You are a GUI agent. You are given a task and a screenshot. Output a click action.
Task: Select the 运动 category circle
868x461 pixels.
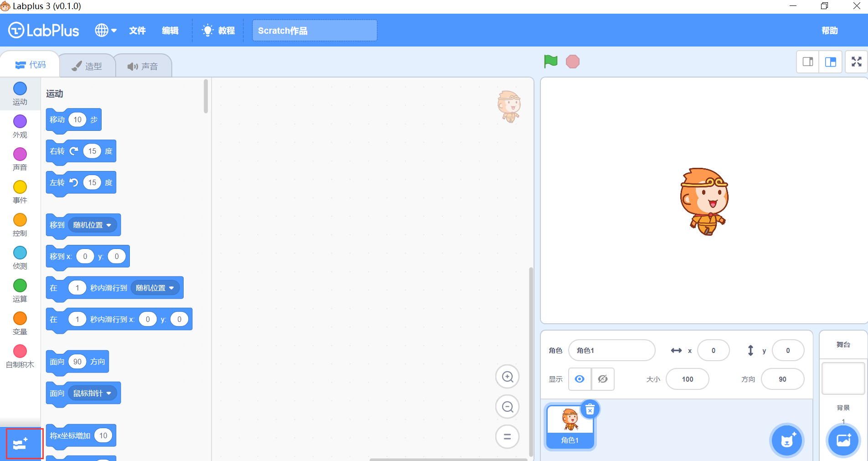(x=20, y=88)
